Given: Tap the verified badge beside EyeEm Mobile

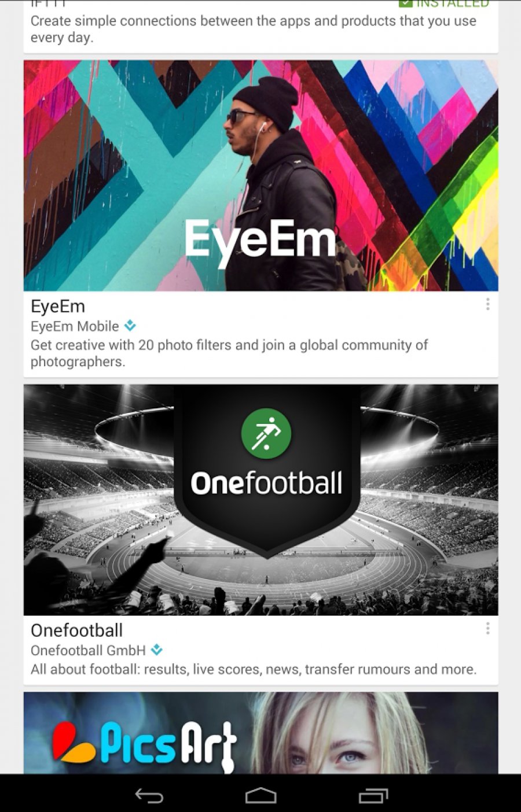Looking at the screenshot, I should click(x=130, y=326).
